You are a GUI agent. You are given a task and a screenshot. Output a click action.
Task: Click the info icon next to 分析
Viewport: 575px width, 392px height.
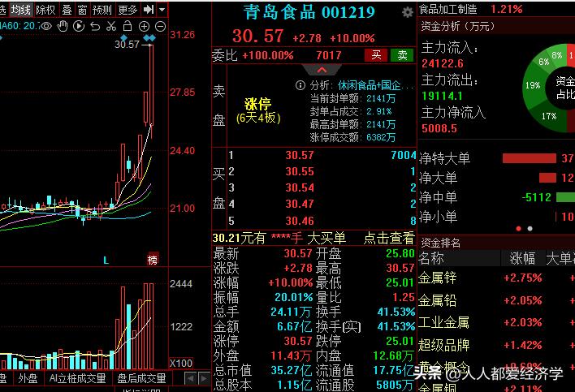(x=300, y=85)
